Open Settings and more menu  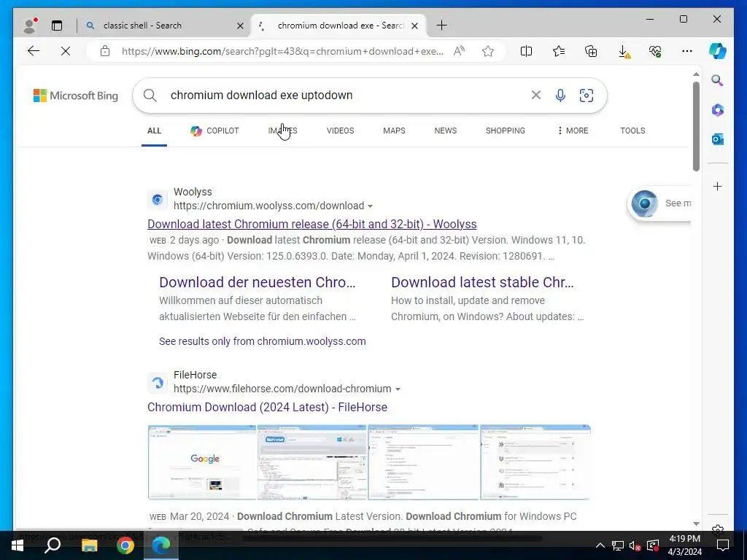pos(687,51)
